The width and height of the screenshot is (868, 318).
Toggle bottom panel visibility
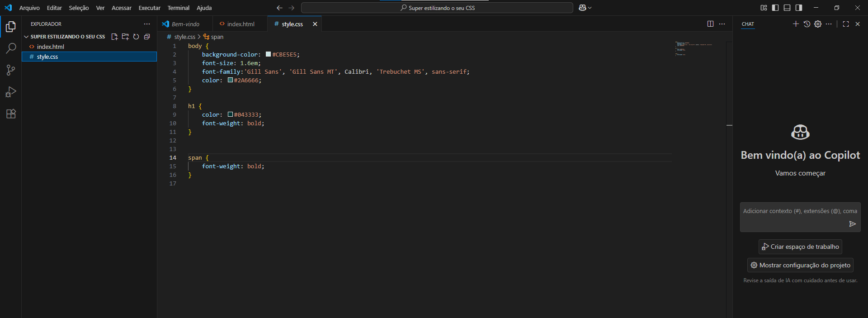click(787, 8)
